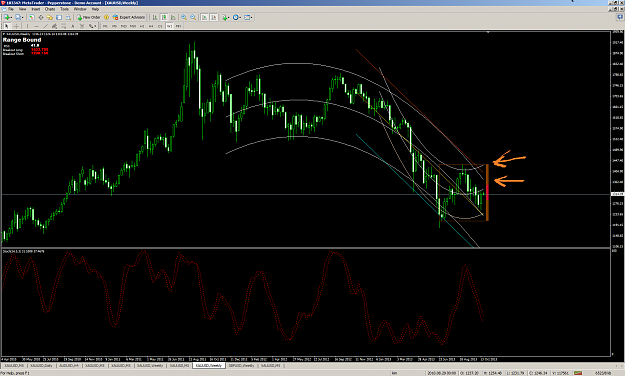Select the trendline drawing tool

[45, 26]
